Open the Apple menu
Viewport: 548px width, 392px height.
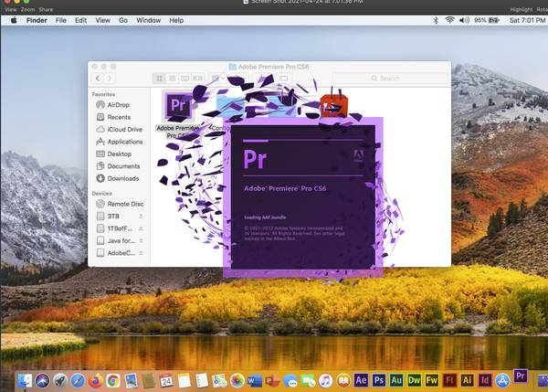tap(14, 20)
